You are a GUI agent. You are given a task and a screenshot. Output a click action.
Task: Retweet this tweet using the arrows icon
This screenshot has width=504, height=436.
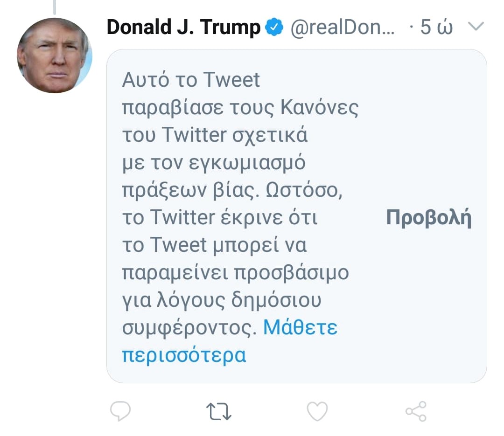pyautogui.click(x=219, y=411)
